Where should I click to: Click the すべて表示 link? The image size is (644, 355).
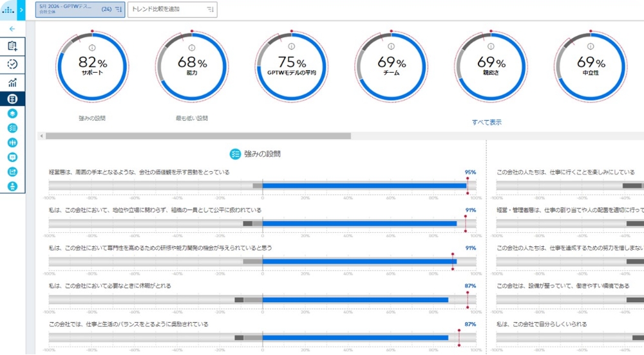[x=486, y=122]
